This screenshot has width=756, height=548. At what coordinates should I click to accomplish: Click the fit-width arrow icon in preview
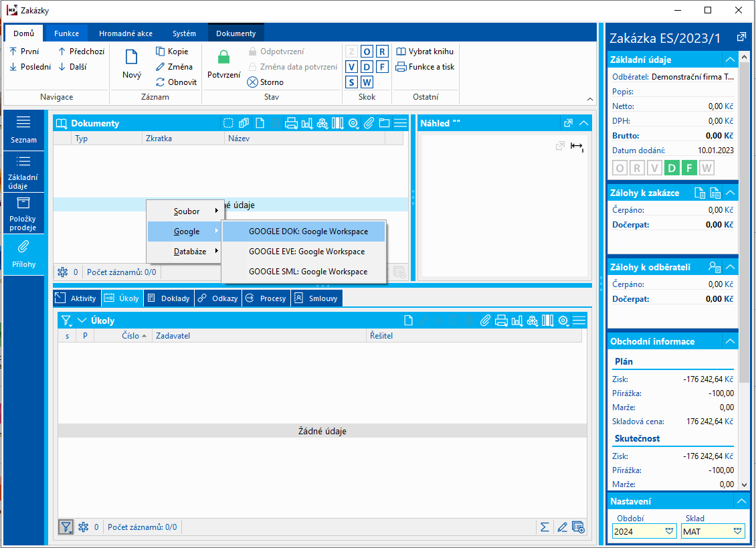[577, 146]
